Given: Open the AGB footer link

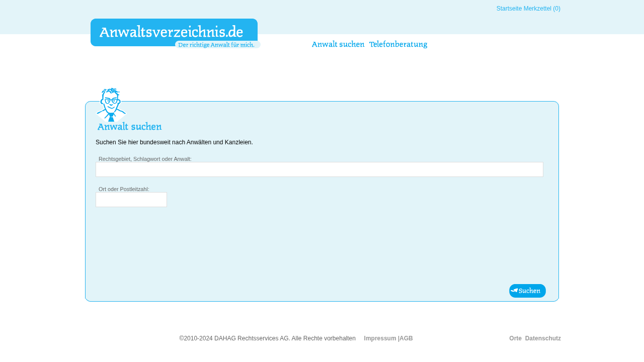Looking at the screenshot, I should (406, 338).
